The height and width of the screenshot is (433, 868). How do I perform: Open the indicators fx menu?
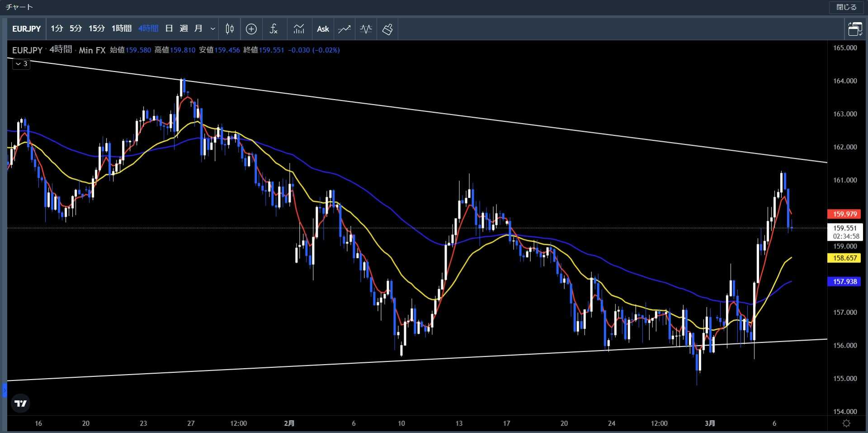[274, 29]
